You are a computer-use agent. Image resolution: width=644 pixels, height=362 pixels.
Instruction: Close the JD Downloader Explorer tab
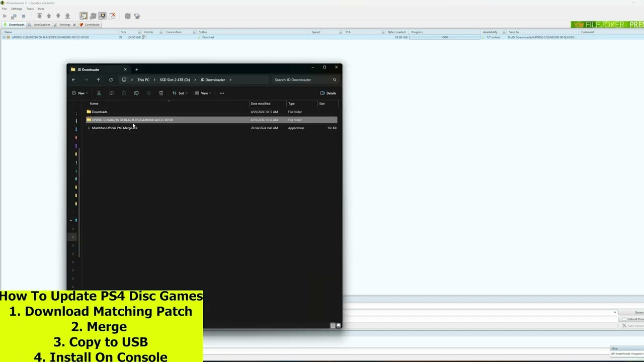(125, 69)
